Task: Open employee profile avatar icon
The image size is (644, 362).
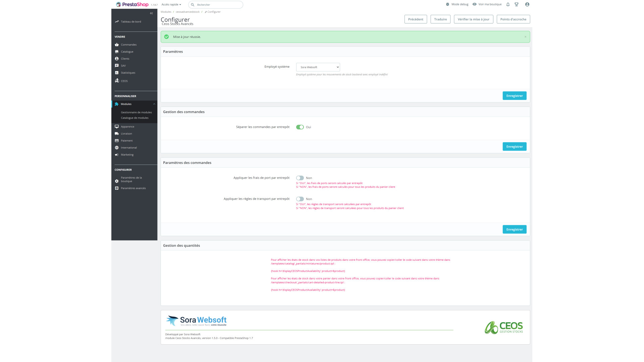Action: (527, 4)
